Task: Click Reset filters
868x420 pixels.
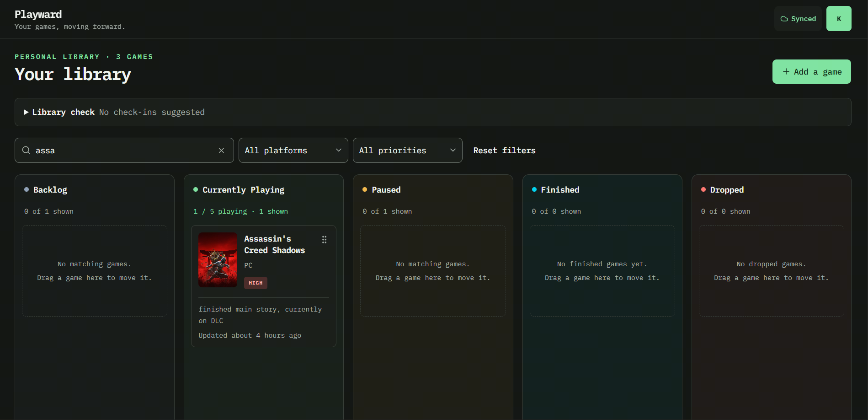Action: pyautogui.click(x=504, y=151)
